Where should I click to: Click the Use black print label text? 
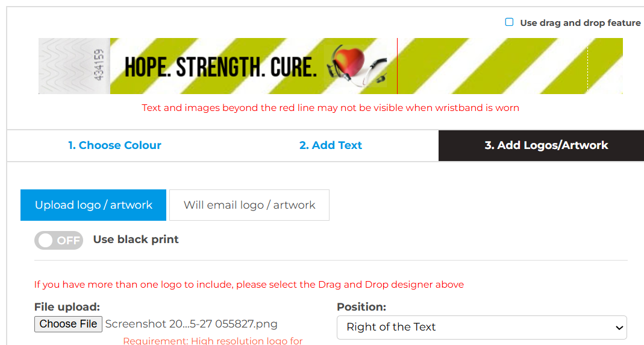coord(136,239)
